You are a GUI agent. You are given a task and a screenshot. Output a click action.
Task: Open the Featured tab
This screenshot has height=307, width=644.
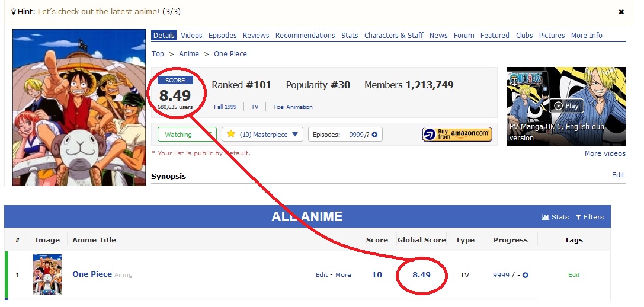[495, 36]
